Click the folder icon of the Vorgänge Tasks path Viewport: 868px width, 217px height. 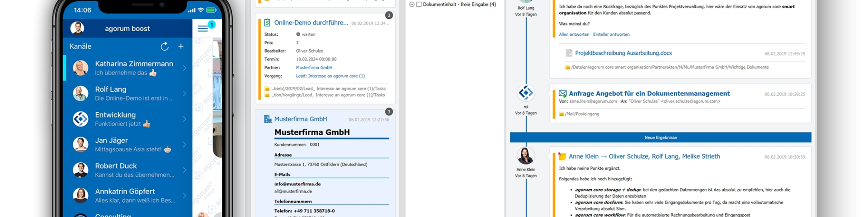[267, 95]
